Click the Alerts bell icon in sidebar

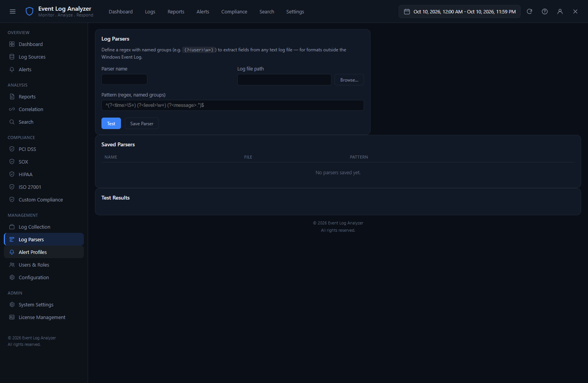(x=12, y=69)
